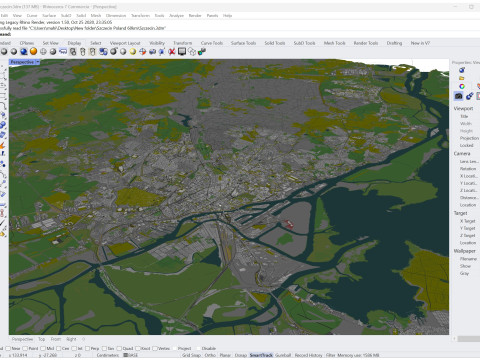
Task: Enable the Cen osnap checkbox
Action: 58,348
